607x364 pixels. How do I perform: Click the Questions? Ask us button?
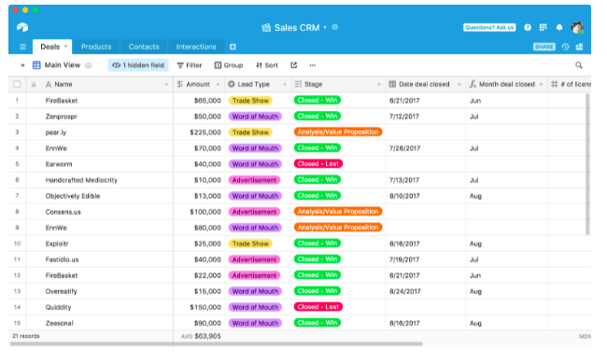coord(489,27)
